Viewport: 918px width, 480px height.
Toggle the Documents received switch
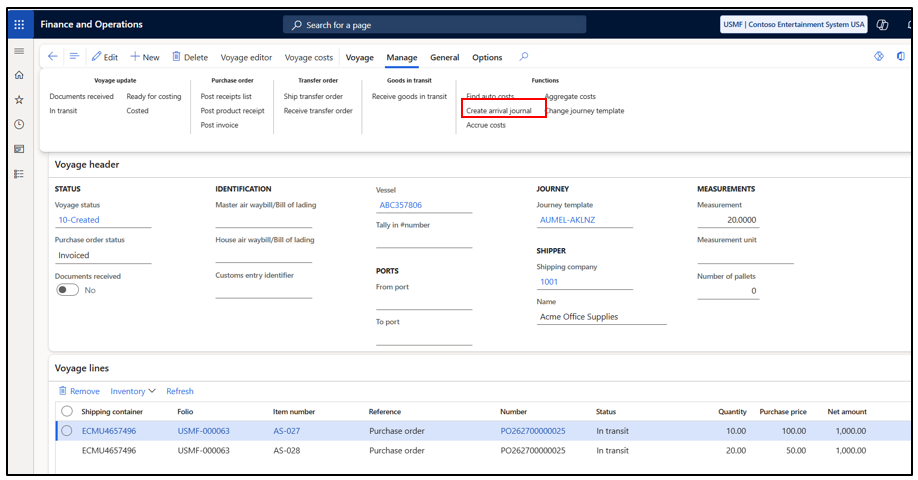(x=67, y=290)
